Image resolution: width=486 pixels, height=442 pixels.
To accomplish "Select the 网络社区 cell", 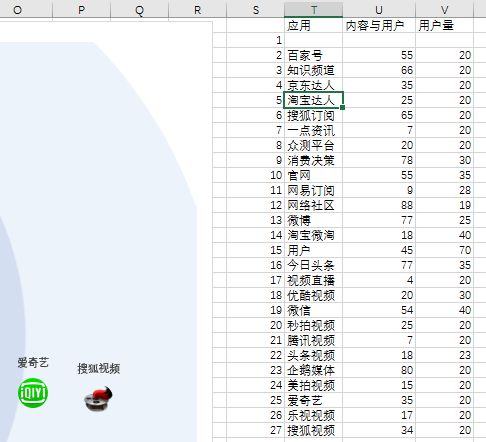I will pyautogui.click(x=314, y=205).
